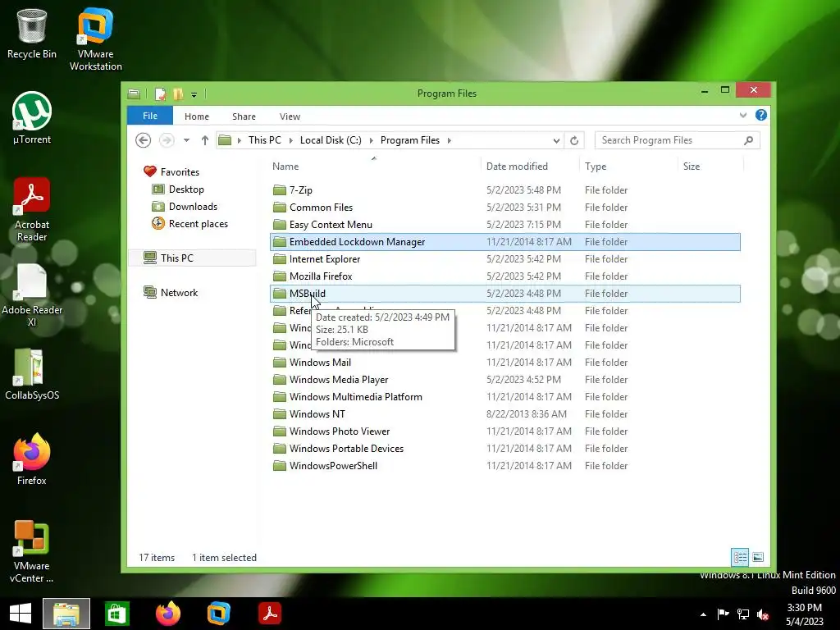Go up one level with Up arrow

tap(204, 140)
